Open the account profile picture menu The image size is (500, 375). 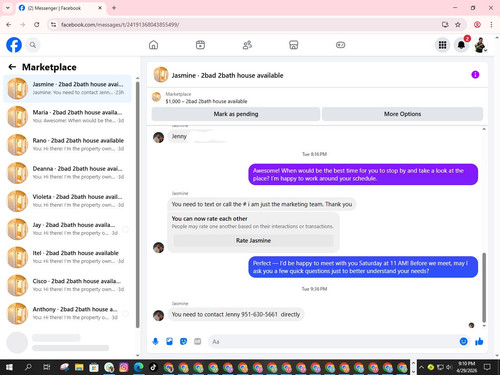(x=480, y=45)
